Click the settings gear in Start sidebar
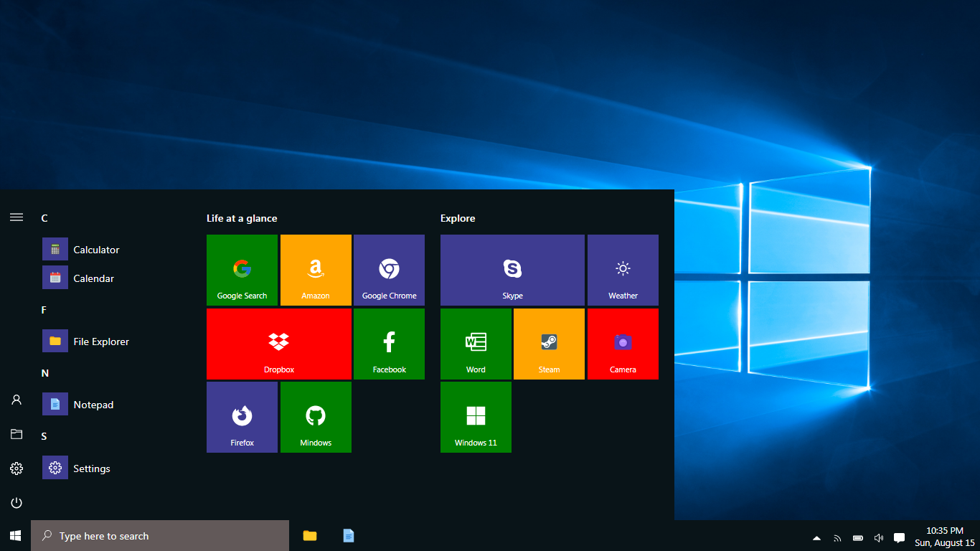 point(17,468)
